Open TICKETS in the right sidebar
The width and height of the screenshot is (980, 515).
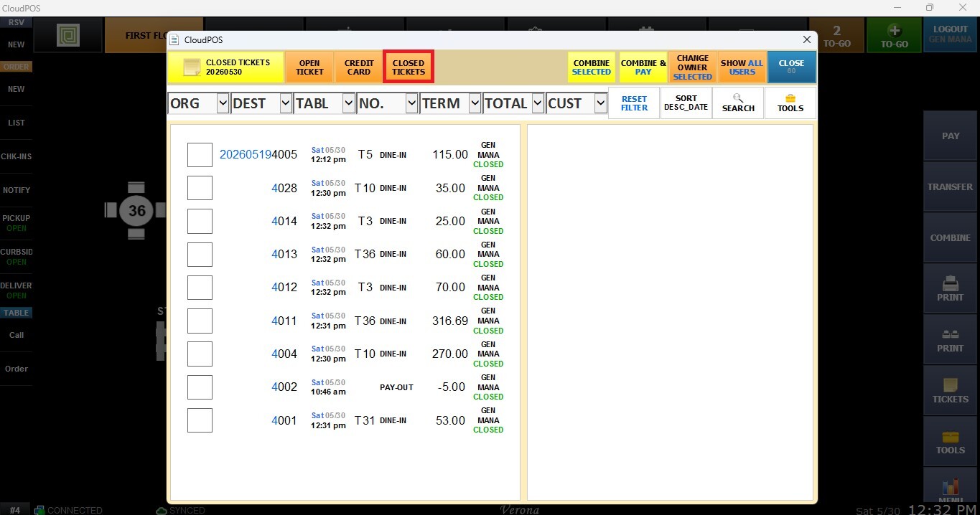(x=950, y=389)
